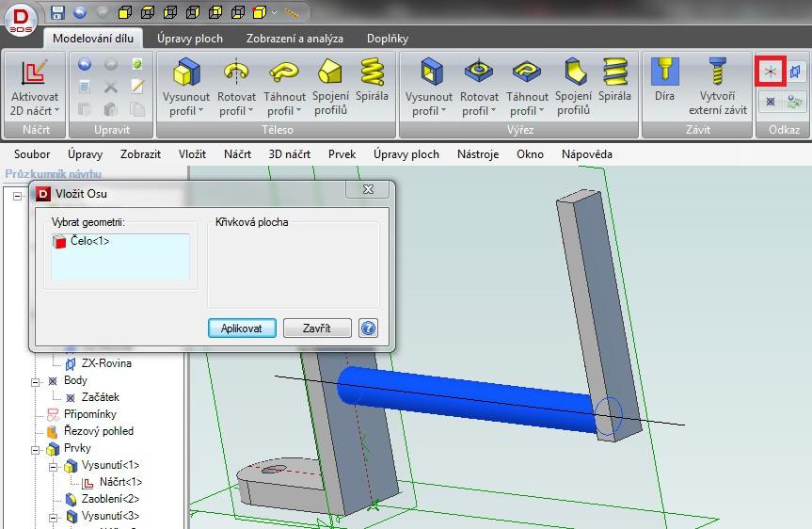Collapse the Prvky node in design tree

tap(35, 450)
